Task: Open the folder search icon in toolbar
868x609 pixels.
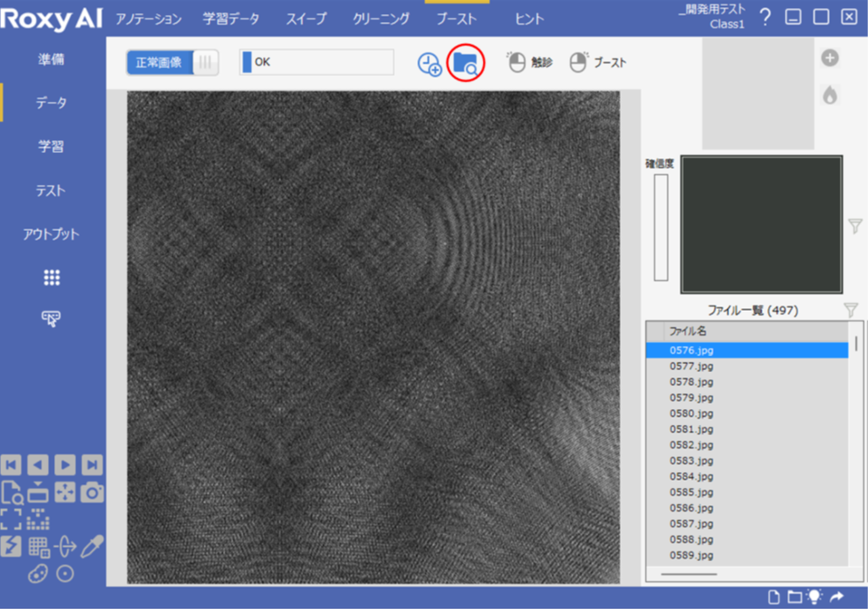Action: point(466,63)
